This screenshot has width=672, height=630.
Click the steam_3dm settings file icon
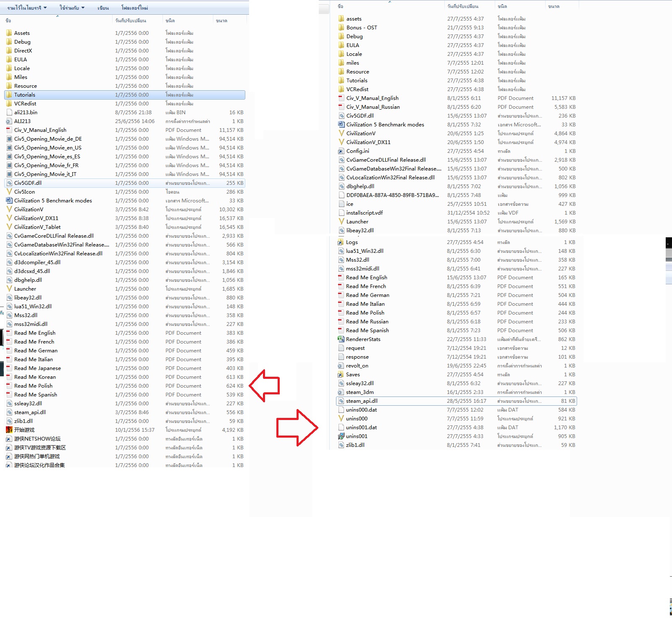pos(341,392)
